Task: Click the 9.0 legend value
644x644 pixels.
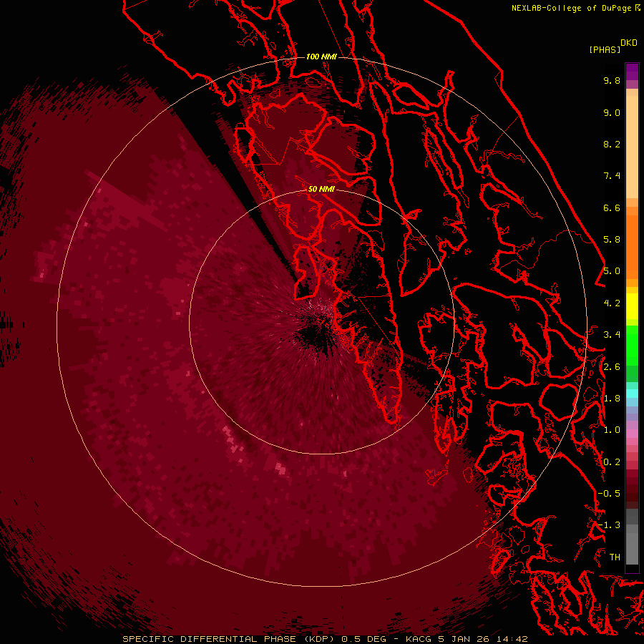Action: pos(612,112)
